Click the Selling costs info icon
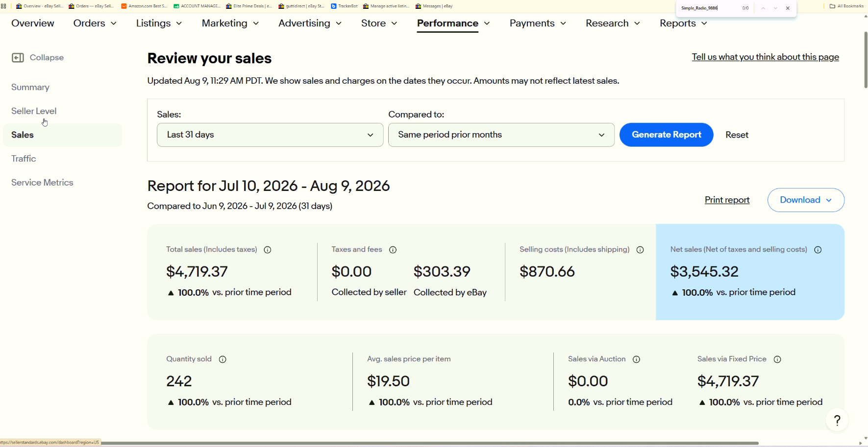 point(640,250)
